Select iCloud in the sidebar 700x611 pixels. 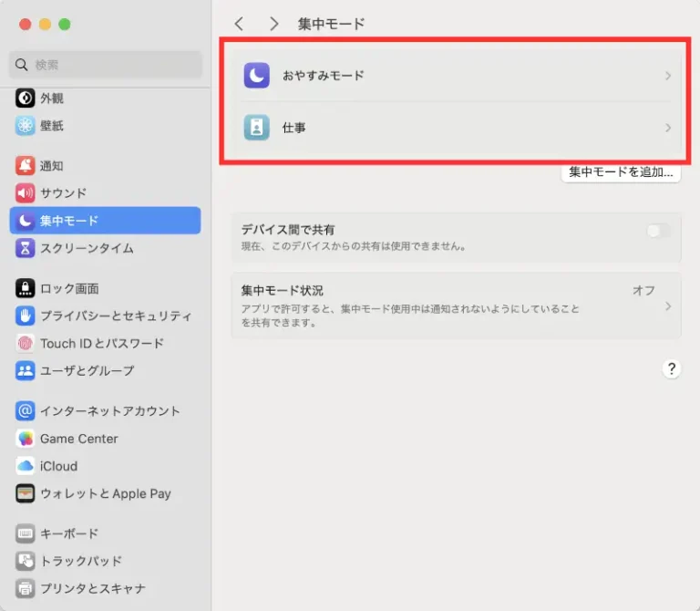(106, 466)
